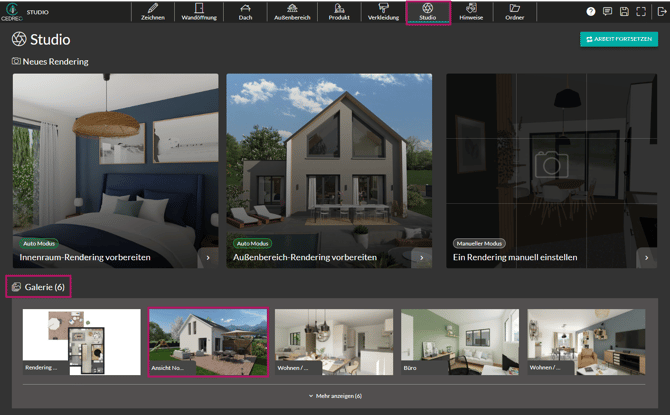Open Außenbereich-Rendering vorbereiten card

(329, 171)
